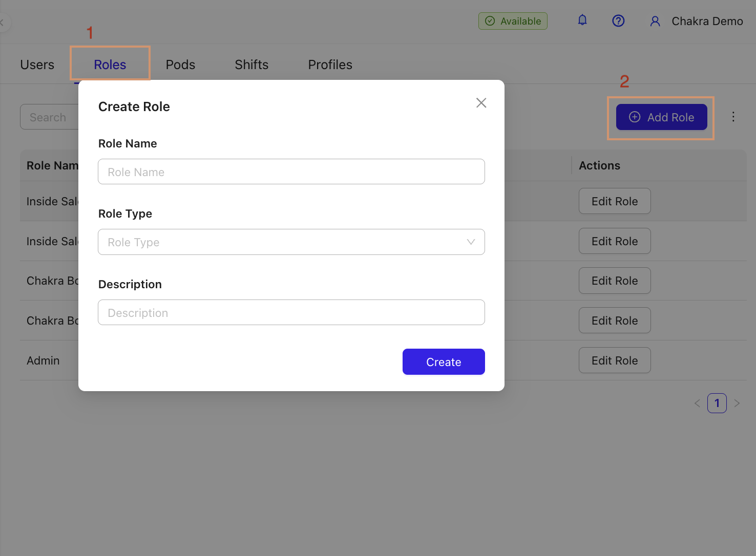The image size is (756, 556).
Task: Toggle the Available status badge
Action: pyautogui.click(x=513, y=21)
